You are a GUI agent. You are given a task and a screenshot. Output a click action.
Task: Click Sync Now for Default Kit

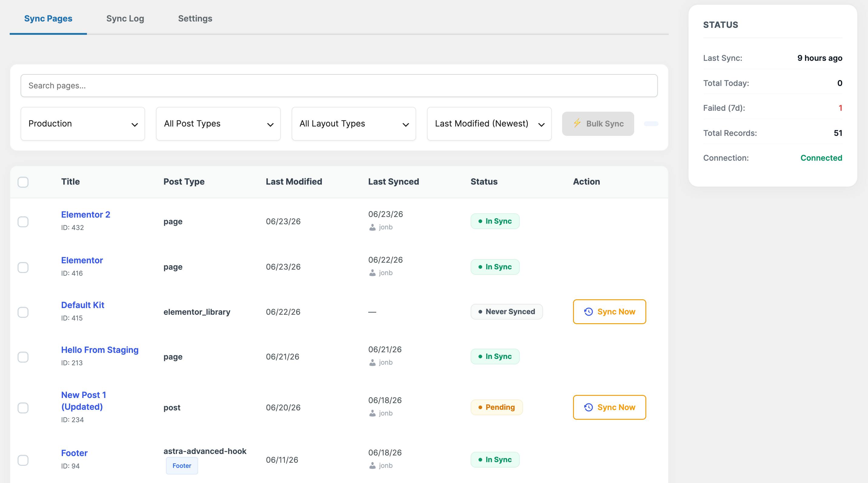tap(609, 312)
